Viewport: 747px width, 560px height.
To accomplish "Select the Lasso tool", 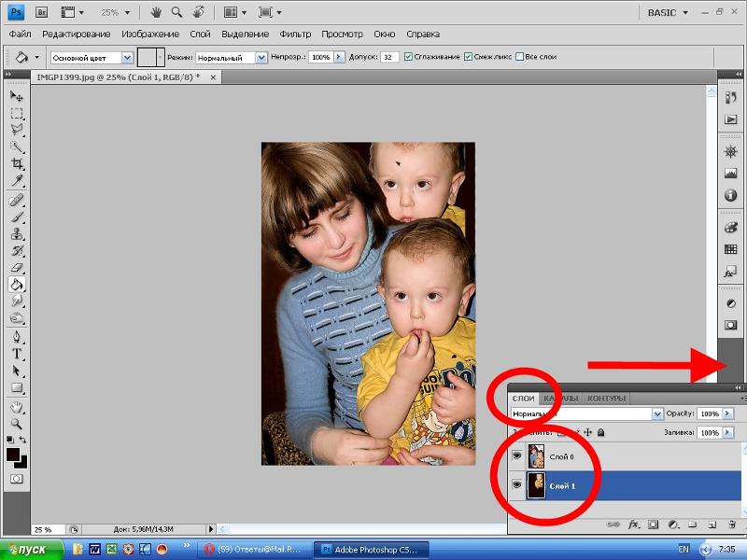I will click(17, 130).
